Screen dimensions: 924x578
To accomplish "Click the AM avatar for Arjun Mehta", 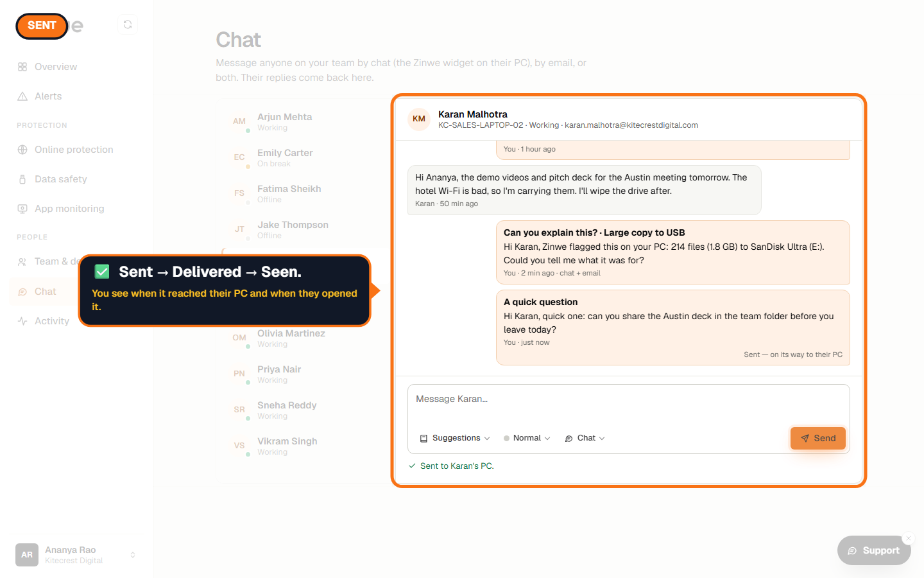I will [239, 121].
